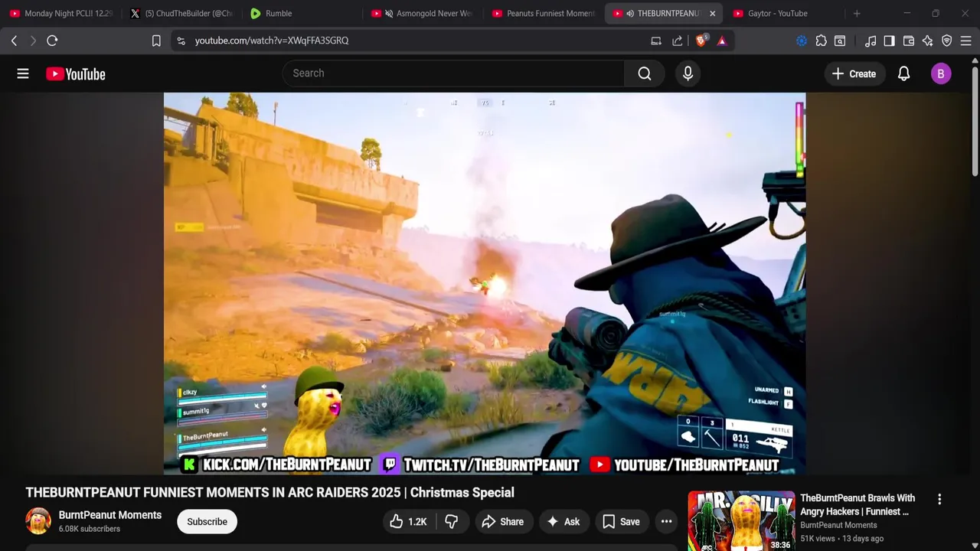Viewport: 980px width, 551px height.
Task: Click the 6.08K subscribers text
Action: click(90, 529)
